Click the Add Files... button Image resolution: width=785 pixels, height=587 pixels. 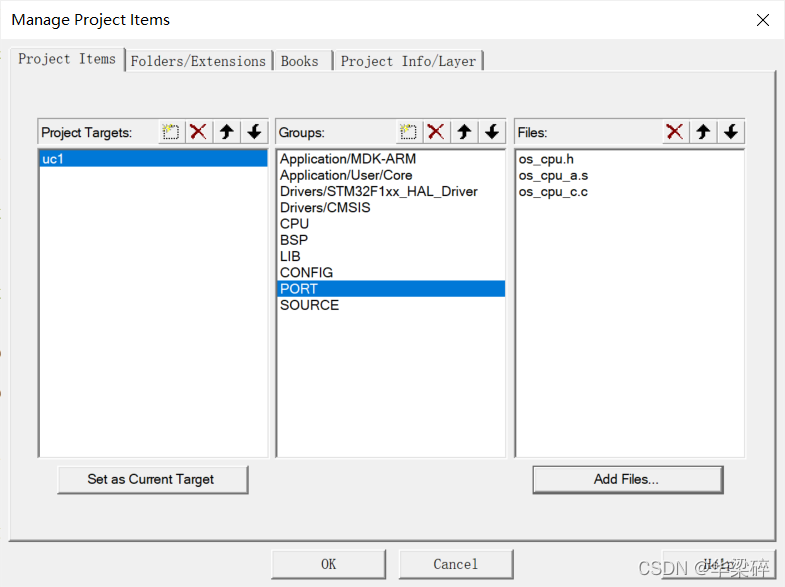(628, 479)
